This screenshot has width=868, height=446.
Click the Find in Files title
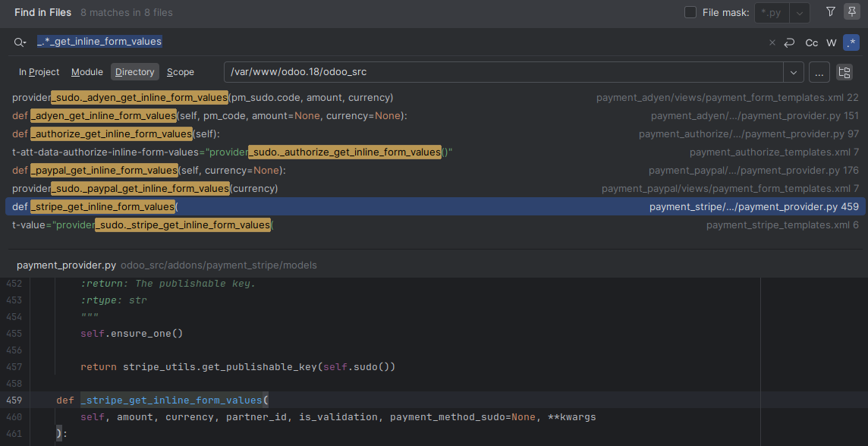pyautogui.click(x=43, y=12)
